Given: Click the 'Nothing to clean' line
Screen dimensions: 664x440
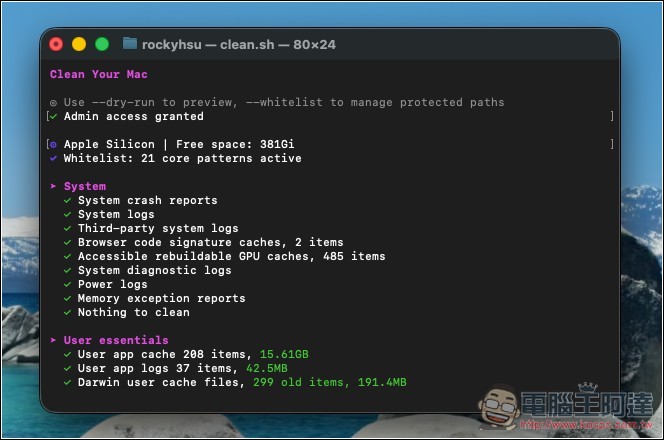Looking at the screenshot, I should pyautogui.click(x=133, y=312).
